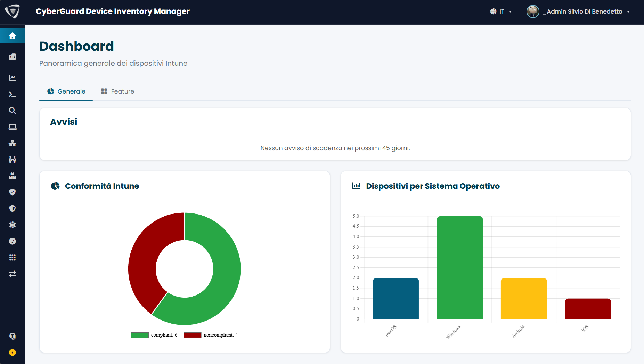
Task: Switch to the Feature tab
Action: [117, 91]
